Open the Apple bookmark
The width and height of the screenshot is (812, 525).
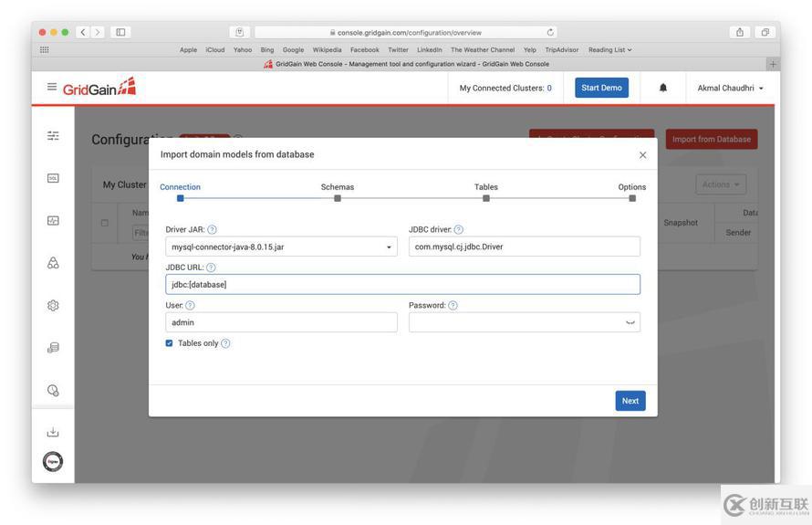(189, 49)
